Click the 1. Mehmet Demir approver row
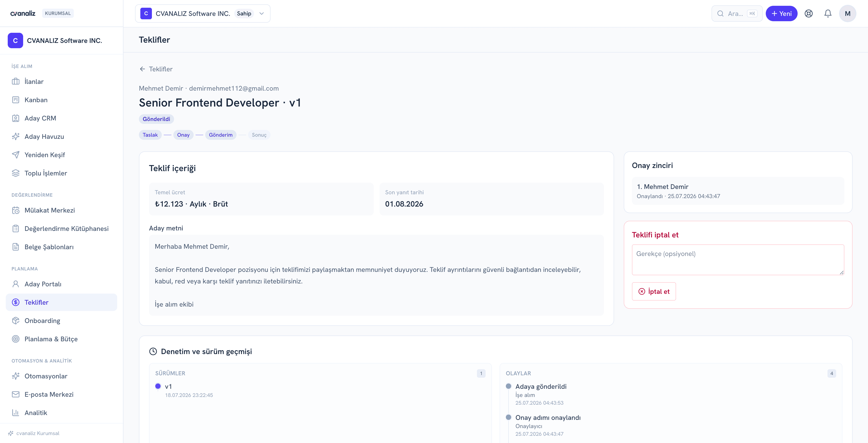This screenshot has width=868, height=443. click(x=738, y=191)
